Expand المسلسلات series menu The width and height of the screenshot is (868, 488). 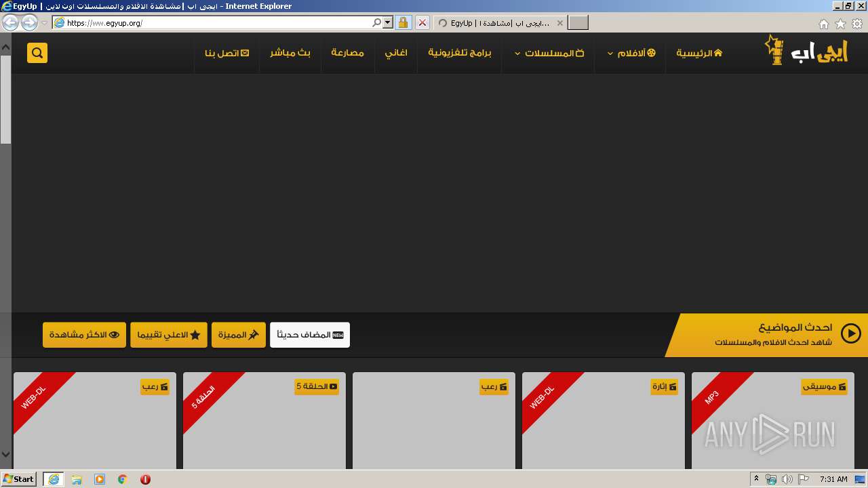(549, 53)
